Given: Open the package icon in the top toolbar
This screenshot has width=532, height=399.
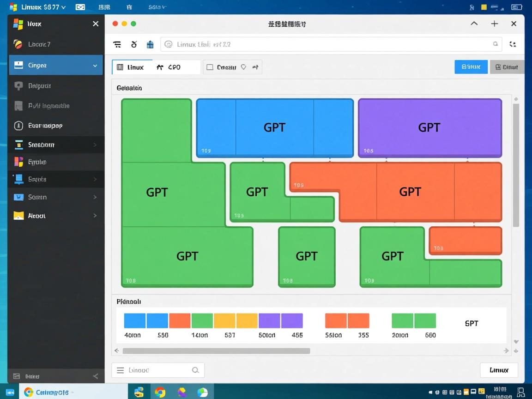Looking at the screenshot, I should [150, 44].
